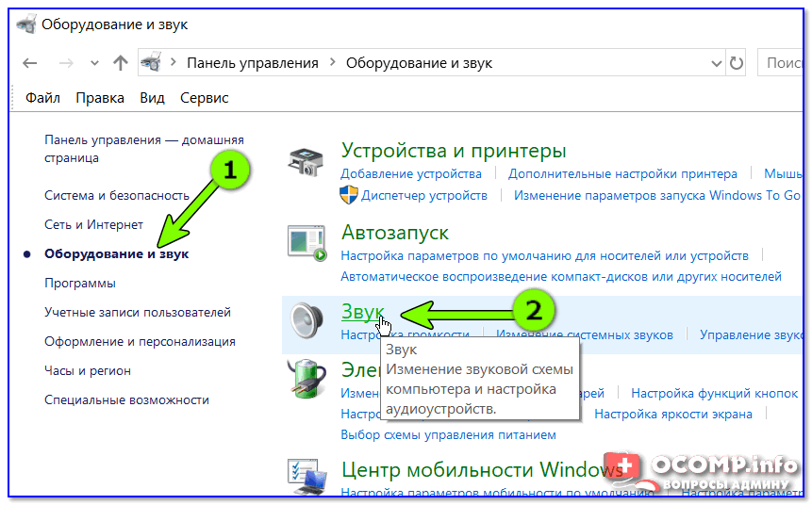Viewport: 812px width, 505px height.
Task: Click Настройка яркости экрана link
Action: pos(673,414)
